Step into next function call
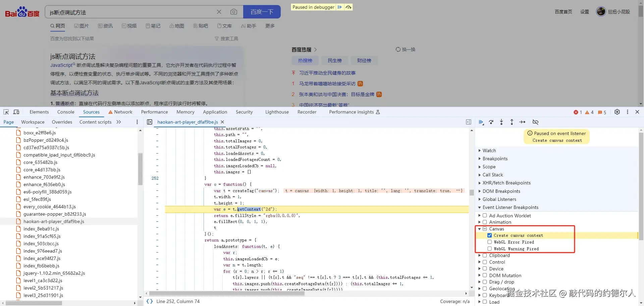Viewport: 644px width, 306px height. 501,122
